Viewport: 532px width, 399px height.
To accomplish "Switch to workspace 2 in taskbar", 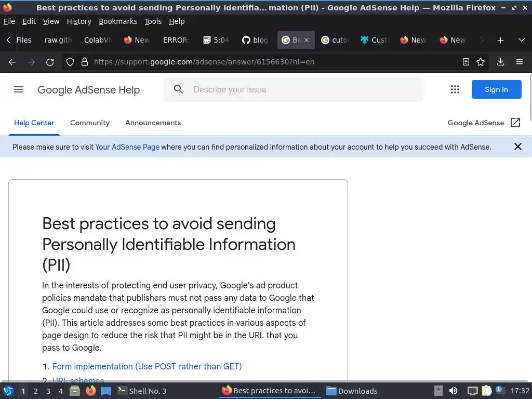I will coord(36,391).
